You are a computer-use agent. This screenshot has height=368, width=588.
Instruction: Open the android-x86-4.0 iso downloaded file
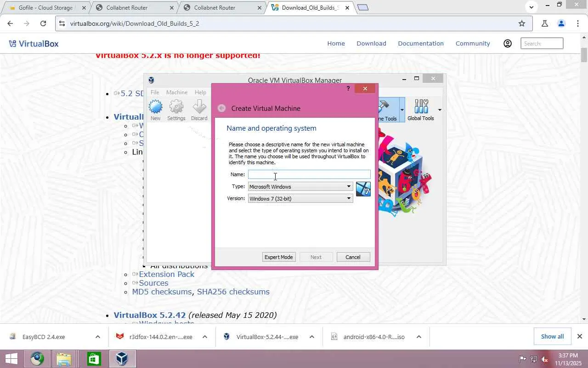tap(374, 337)
